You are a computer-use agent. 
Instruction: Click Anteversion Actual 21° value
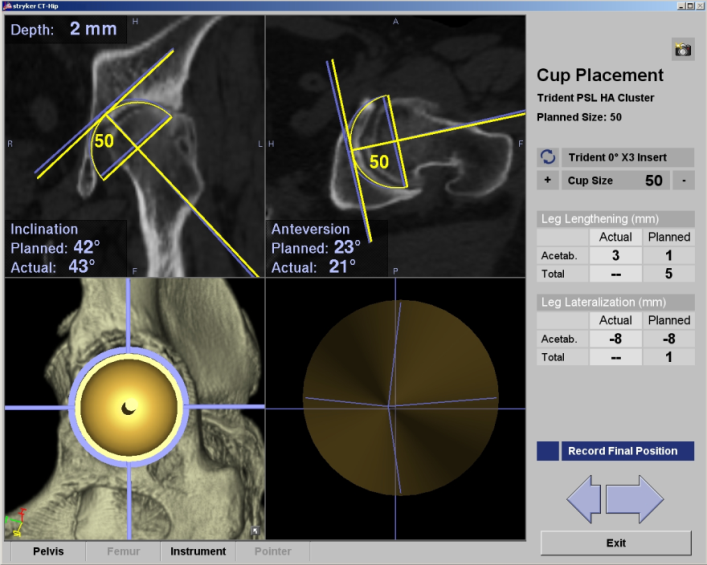point(342,266)
